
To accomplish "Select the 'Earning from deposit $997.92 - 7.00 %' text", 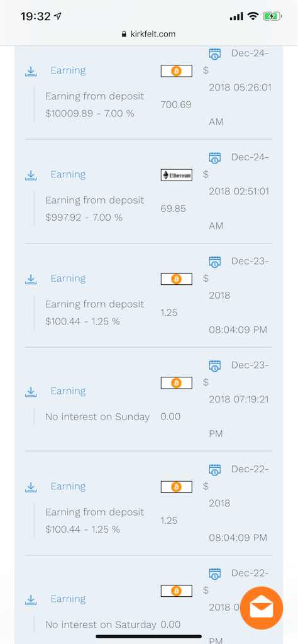I will pos(95,209).
